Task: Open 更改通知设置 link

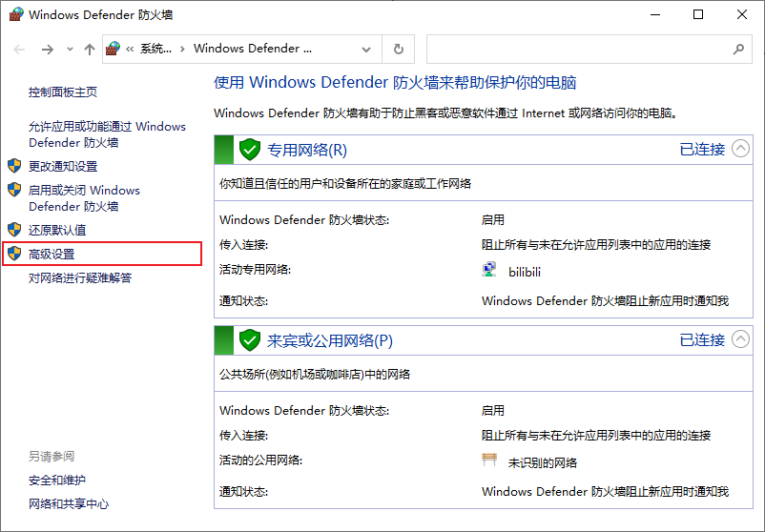Action: point(63,166)
